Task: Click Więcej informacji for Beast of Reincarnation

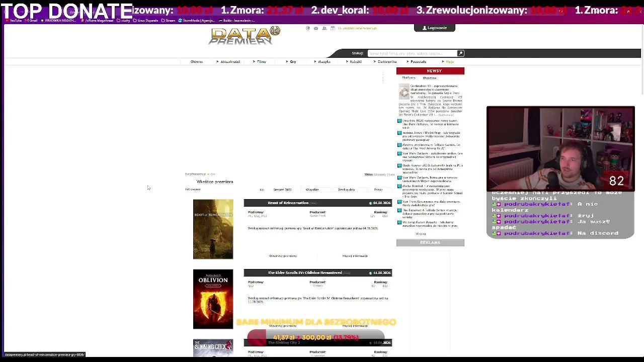Action: pyautogui.click(x=355, y=256)
